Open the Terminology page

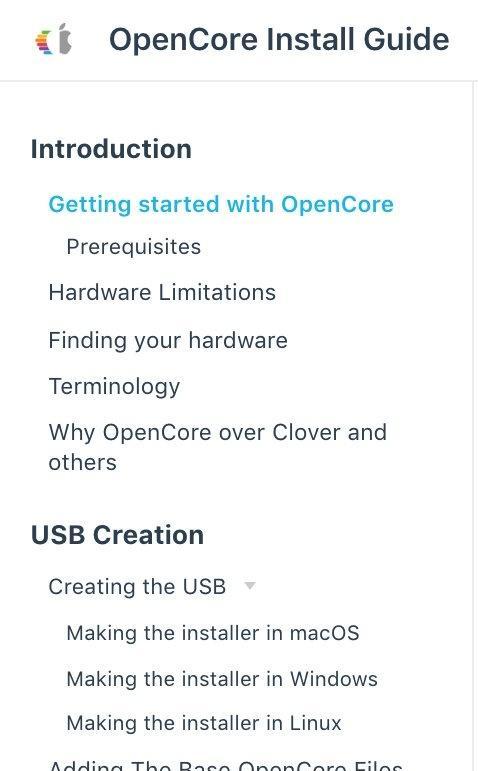(114, 387)
